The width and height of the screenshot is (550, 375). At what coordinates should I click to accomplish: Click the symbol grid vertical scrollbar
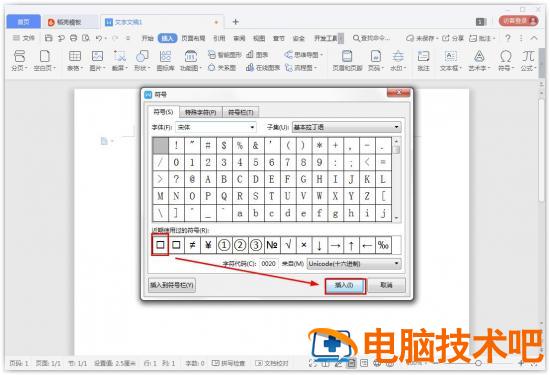pyautogui.click(x=397, y=179)
